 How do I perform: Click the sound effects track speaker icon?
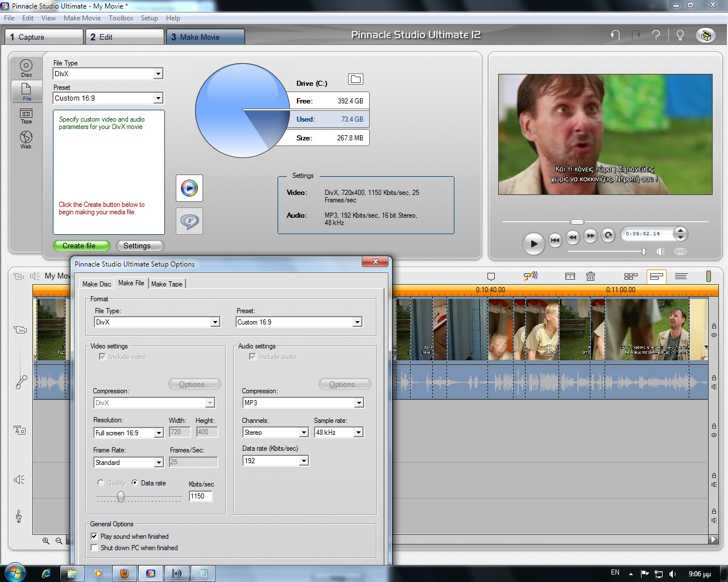click(19, 480)
